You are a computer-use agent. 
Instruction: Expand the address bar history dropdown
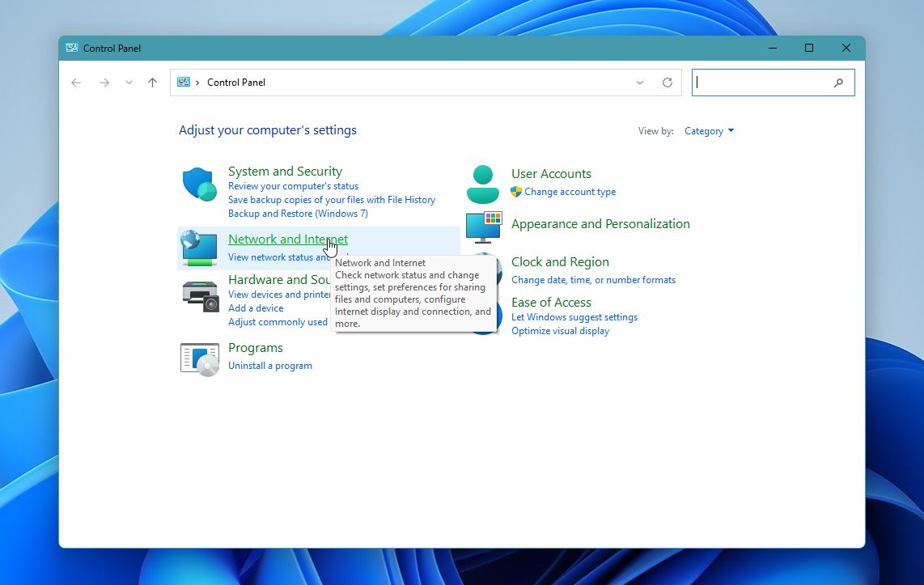pyautogui.click(x=640, y=83)
